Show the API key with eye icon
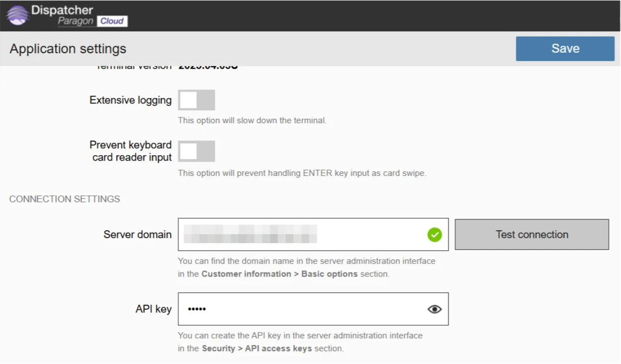621x364 pixels. [x=435, y=309]
